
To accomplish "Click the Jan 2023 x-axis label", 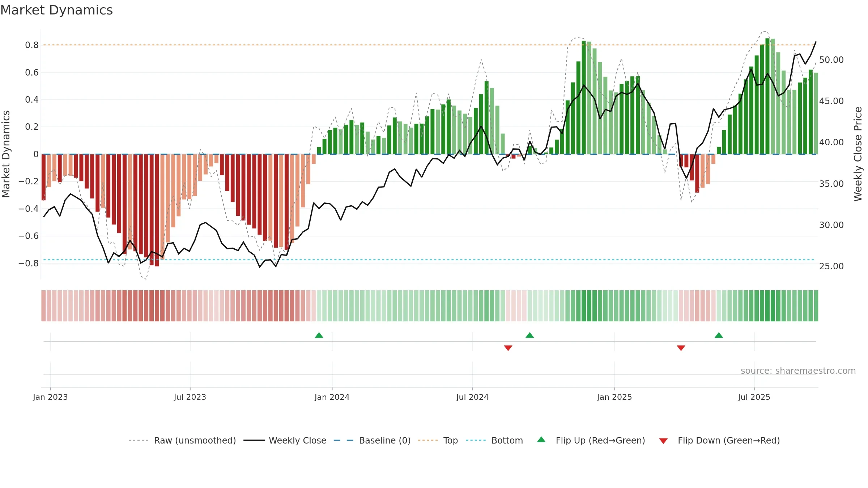I will click(x=50, y=397).
